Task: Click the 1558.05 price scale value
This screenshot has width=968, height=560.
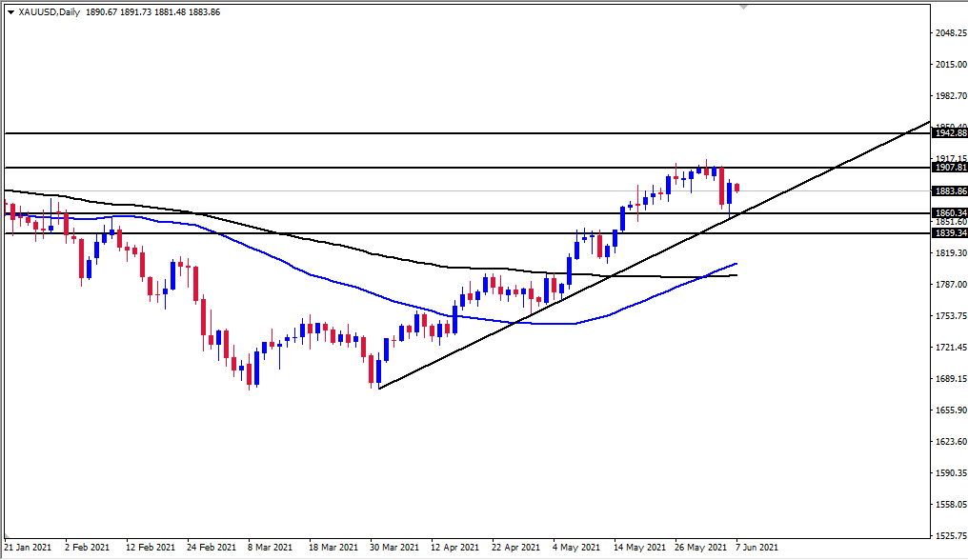Action: pyautogui.click(x=951, y=505)
